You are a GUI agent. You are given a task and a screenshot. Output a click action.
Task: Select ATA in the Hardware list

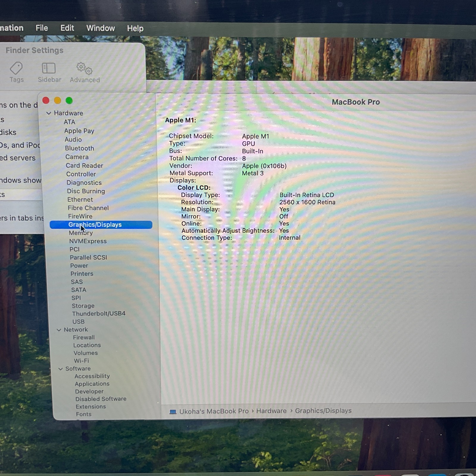[x=70, y=122]
